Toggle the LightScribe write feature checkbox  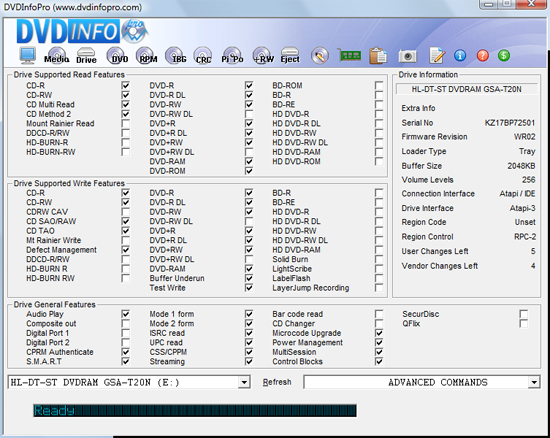(x=379, y=269)
